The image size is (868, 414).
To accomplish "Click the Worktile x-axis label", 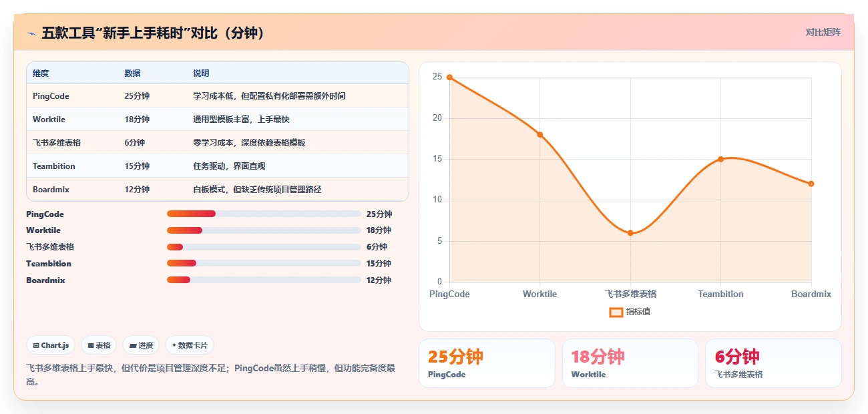I will pos(539,294).
